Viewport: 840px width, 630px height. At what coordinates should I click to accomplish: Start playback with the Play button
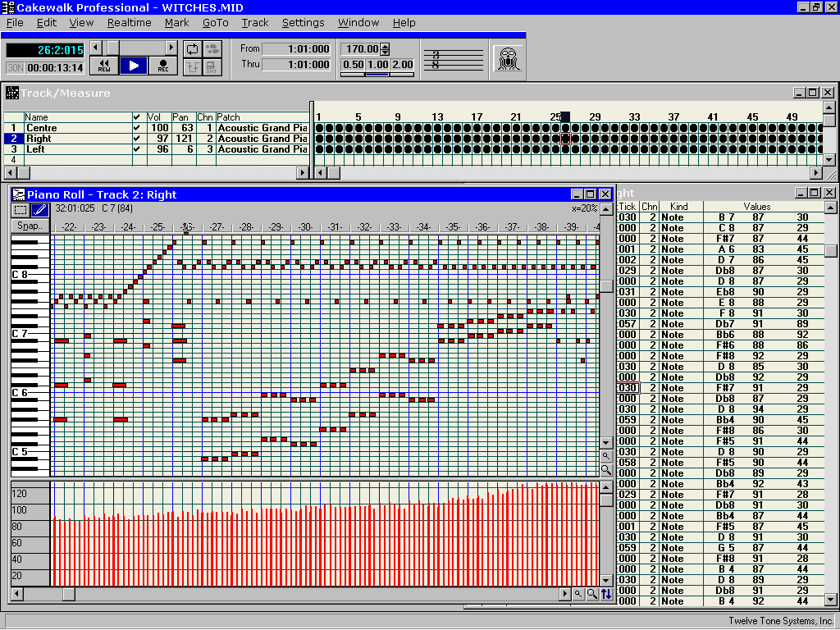[134, 66]
